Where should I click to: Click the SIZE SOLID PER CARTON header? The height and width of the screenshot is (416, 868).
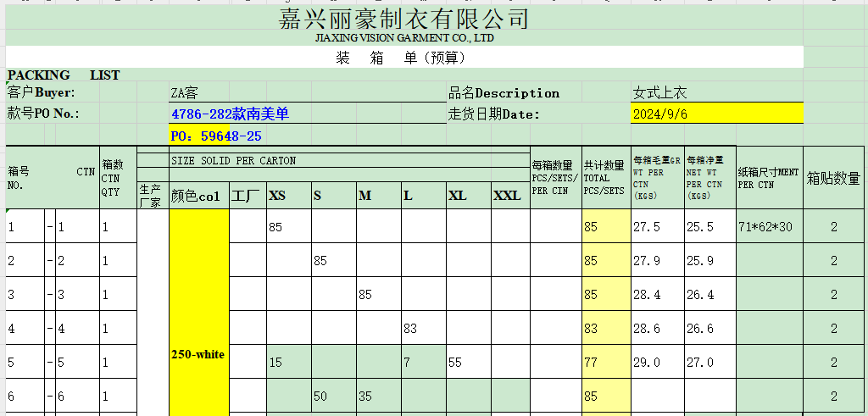[x=233, y=160]
